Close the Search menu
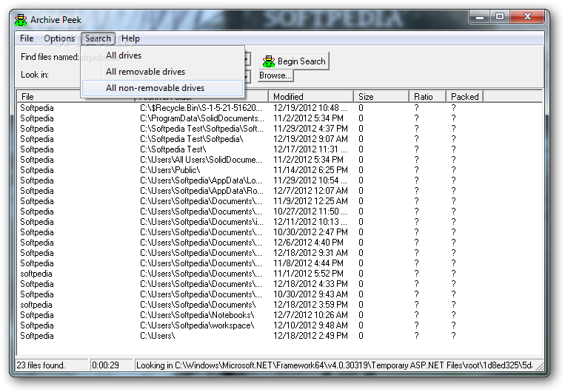 pyautogui.click(x=98, y=38)
